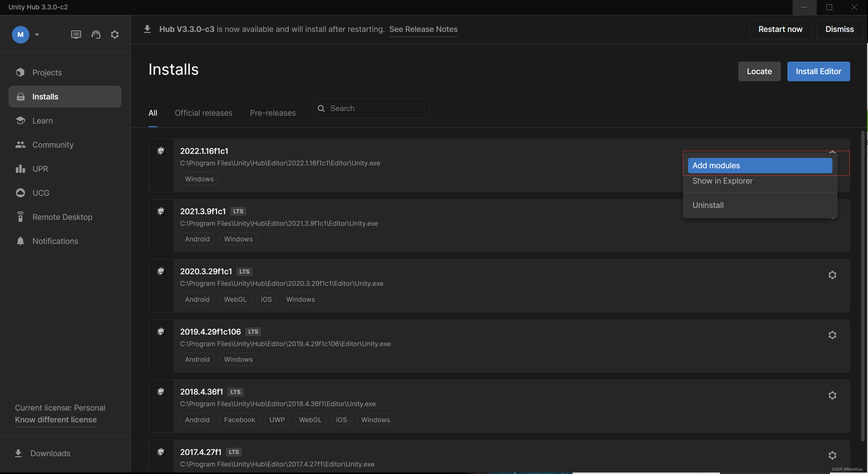
Task: Choose Uninstall in the context menu
Action: [x=708, y=205]
